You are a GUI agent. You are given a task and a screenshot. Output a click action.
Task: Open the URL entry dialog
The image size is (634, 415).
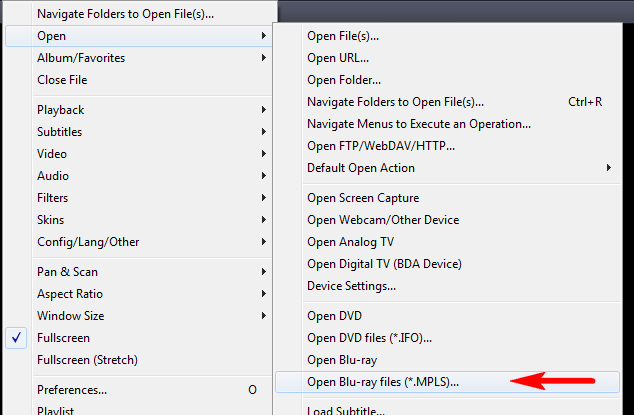coord(447,58)
